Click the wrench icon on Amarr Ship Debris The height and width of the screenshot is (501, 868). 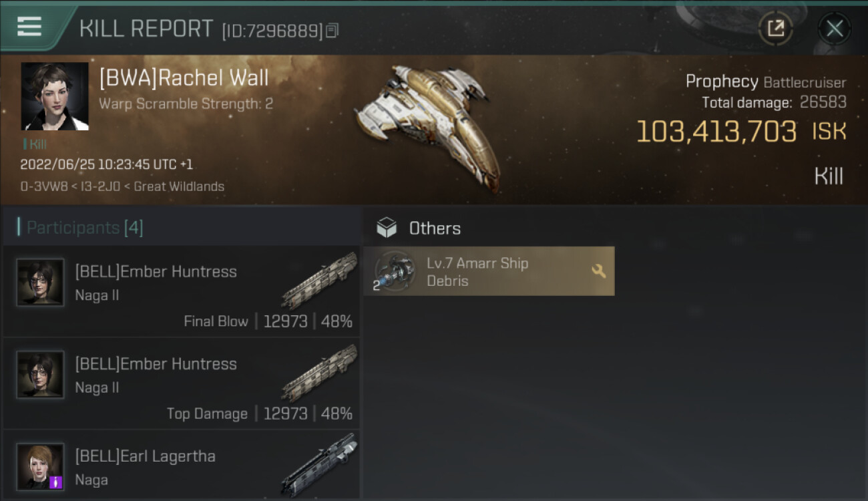click(598, 271)
